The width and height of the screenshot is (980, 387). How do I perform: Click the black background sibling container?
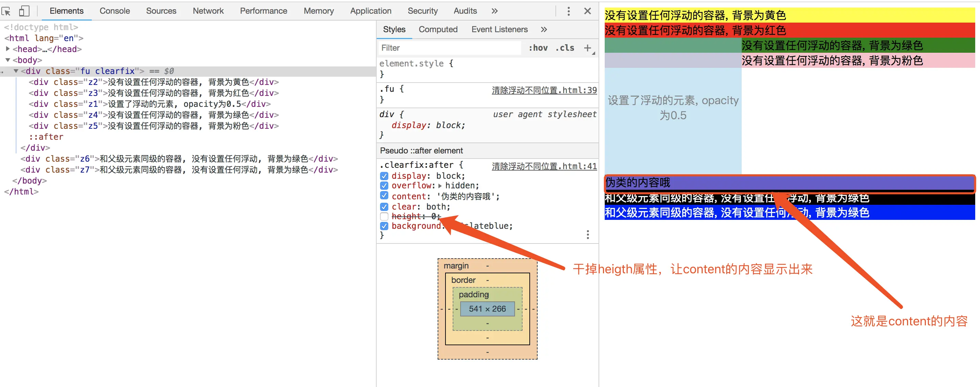click(790, 198)
